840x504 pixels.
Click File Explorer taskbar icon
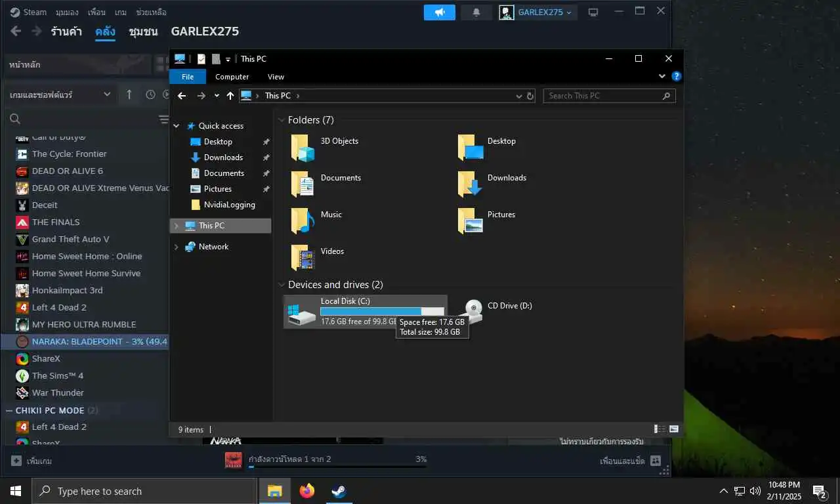275,491
